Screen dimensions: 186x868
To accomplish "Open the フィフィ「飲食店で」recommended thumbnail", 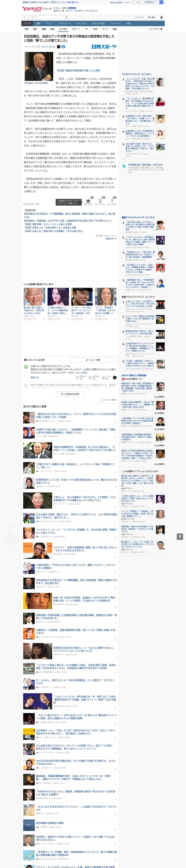I will [x=106, y=297].
